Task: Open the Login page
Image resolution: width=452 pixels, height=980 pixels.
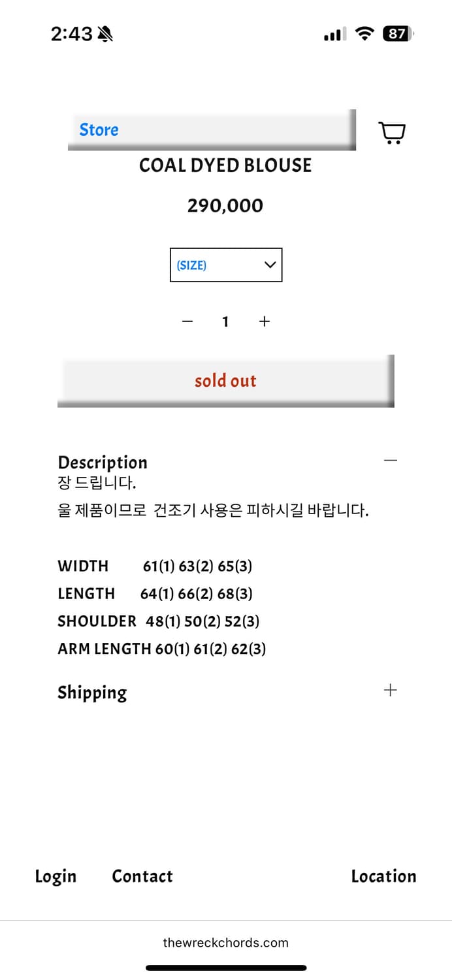Action: 56,876
